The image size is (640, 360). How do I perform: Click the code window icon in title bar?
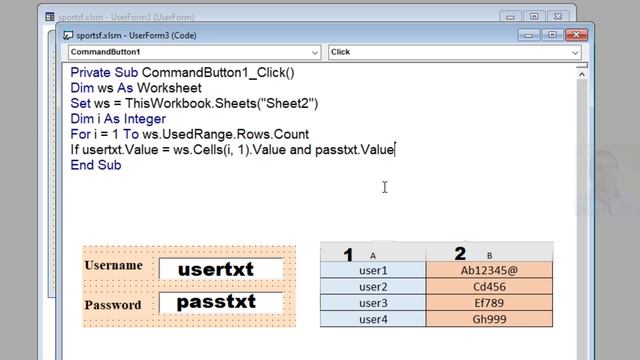point(68,36)
